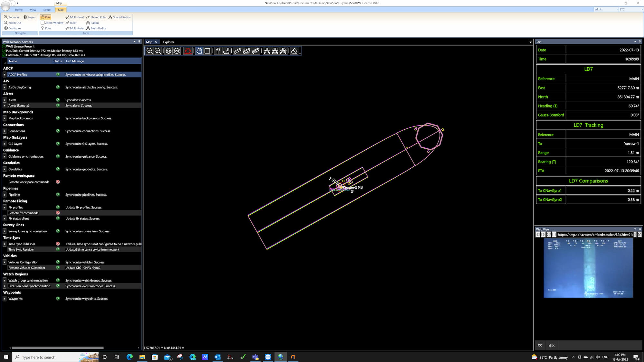Click the Multi-Point tool in ribbon

(75, 17)
